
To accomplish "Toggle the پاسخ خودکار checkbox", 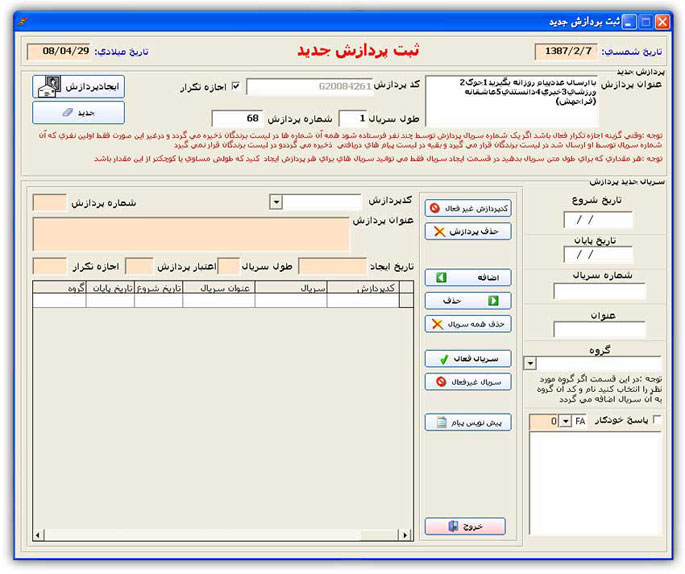I will click(x=656, y=420).
